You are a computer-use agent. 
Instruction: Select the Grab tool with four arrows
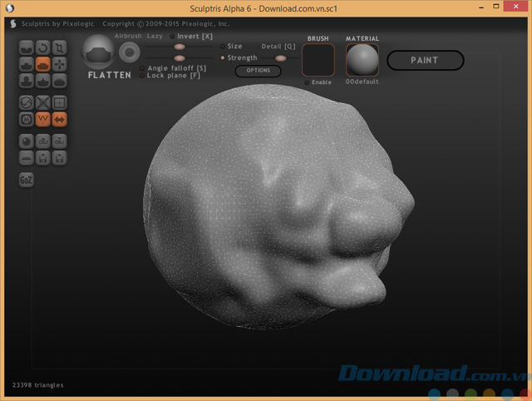click(59, 64)
